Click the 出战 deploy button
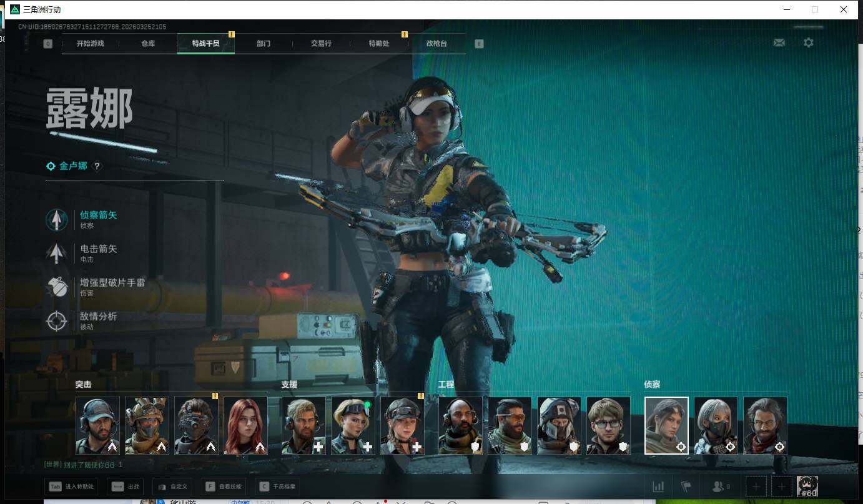The width and height of the screenshot is (863, 504). (x=126, y=487)
